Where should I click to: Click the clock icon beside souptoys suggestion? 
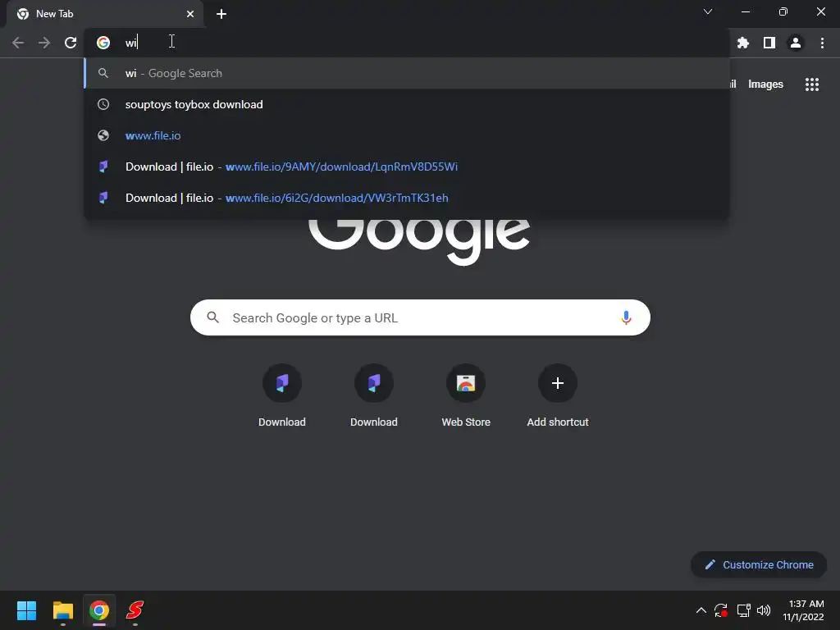(x=103, y=104)
